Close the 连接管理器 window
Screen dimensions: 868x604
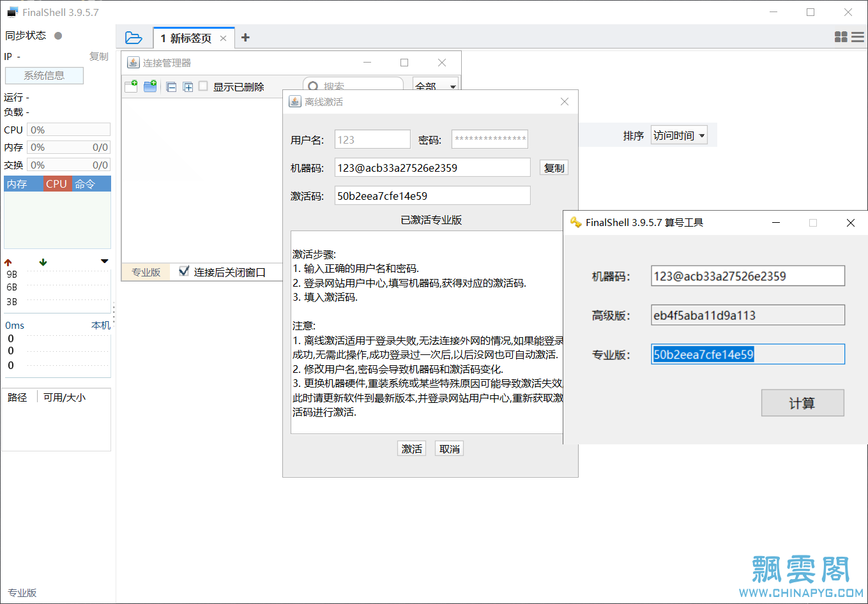(442, 63)
